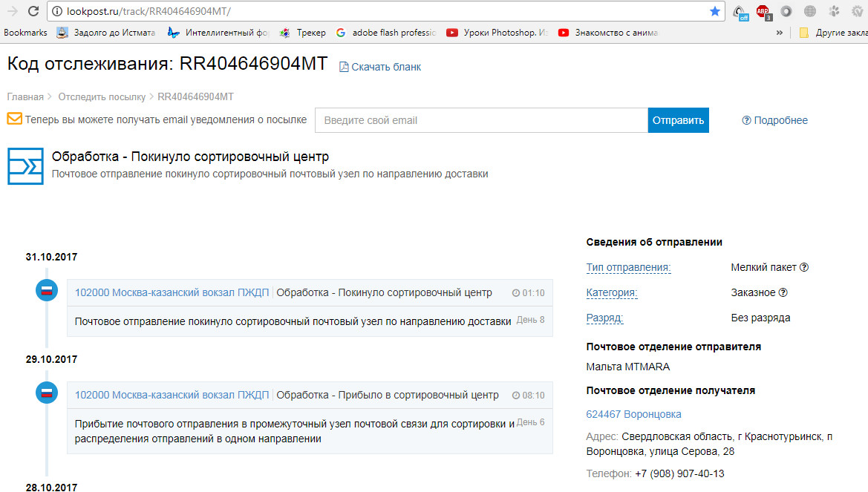The image size is (868, 492).
Task: Open the Трекер bookmark
Action: [x=303, y=33]
